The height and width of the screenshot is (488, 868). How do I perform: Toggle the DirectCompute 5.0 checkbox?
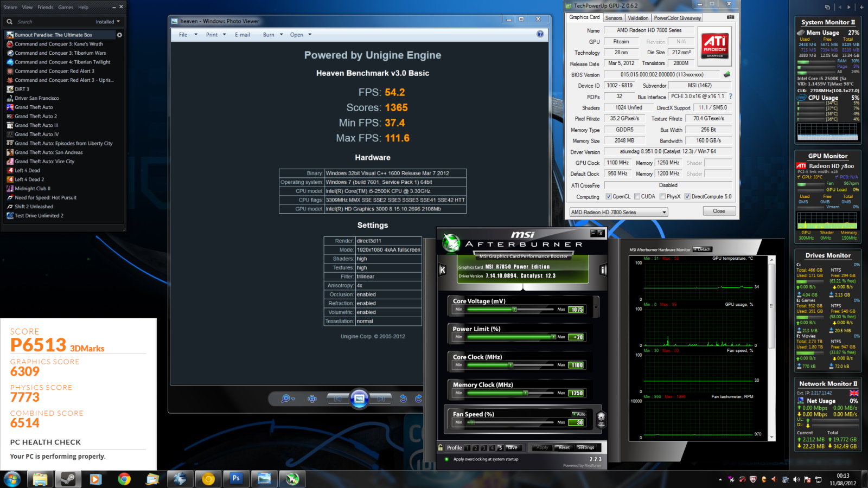(687, 196)
